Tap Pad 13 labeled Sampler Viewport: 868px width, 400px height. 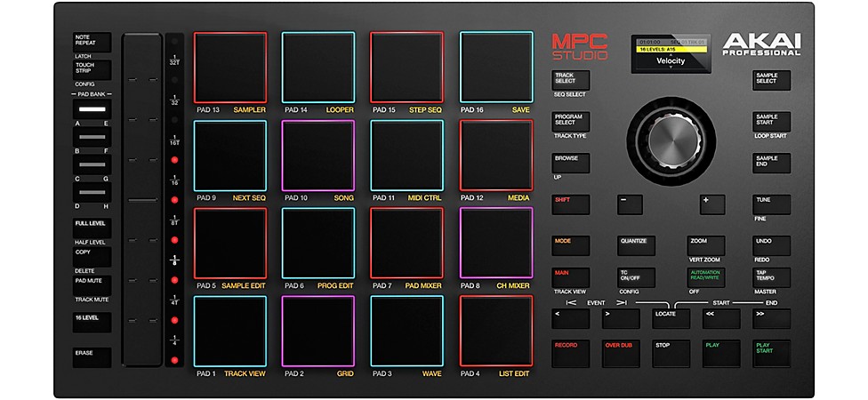coord(230,68)
